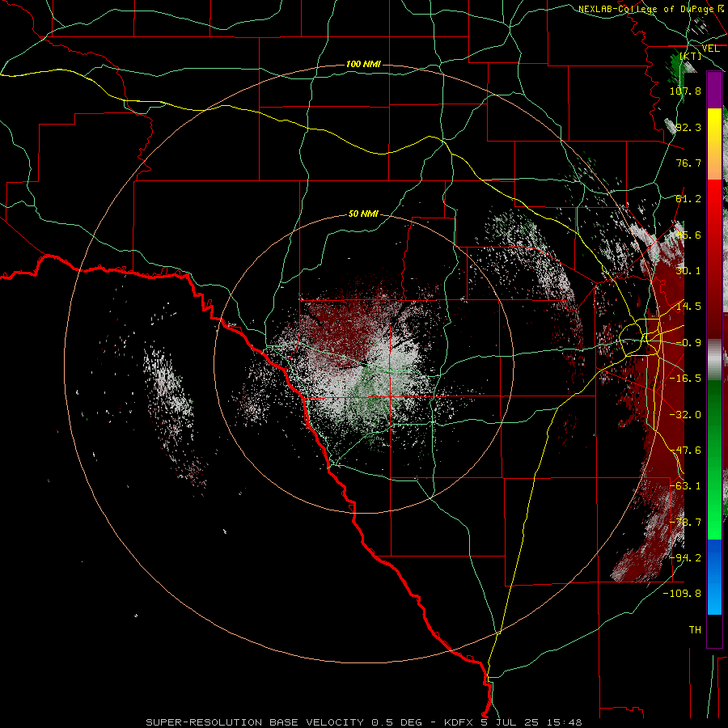
Task: Click the "50 NMI" range ring label
Action: (x=363, y=214)
